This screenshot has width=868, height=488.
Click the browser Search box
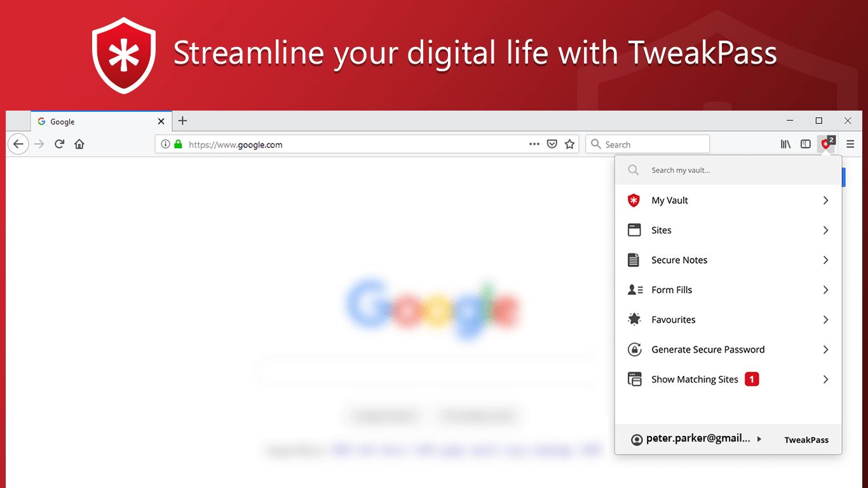point(648,144)
